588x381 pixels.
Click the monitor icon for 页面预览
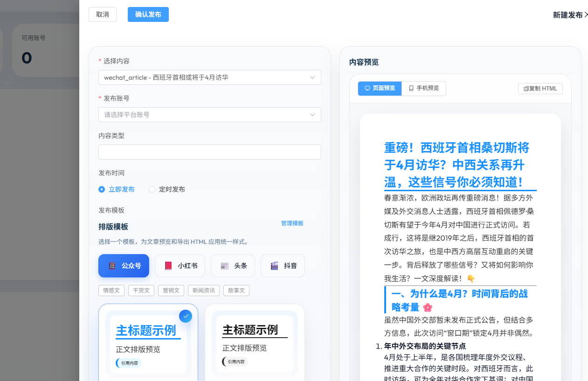pyautogui.click(x=367, y=88)
